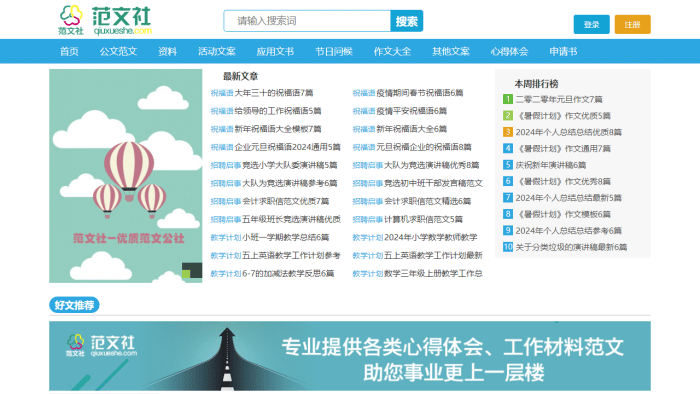Open article 给领导的工作祝福语5篇
This screenshot has height=394, width=700.
pyautogui.click(x=278, y=111)
